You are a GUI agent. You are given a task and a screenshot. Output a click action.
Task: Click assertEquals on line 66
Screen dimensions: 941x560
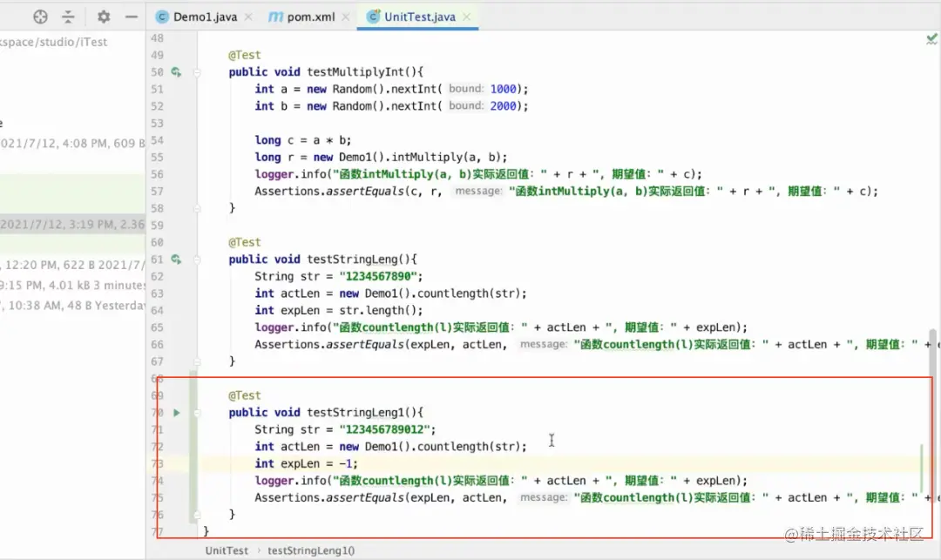coord(365,345)
